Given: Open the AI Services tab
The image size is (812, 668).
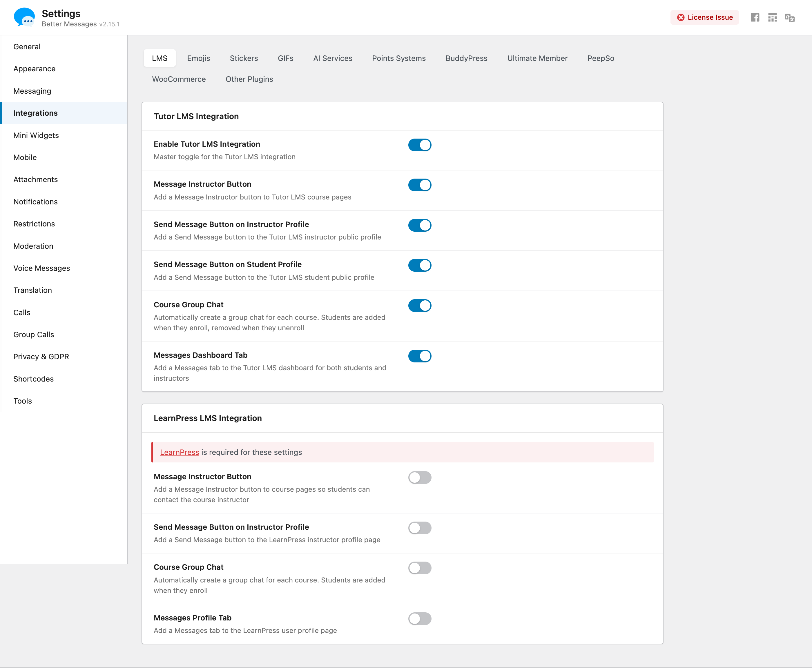Looking at the screenshot, I should [x=333, y=58].
